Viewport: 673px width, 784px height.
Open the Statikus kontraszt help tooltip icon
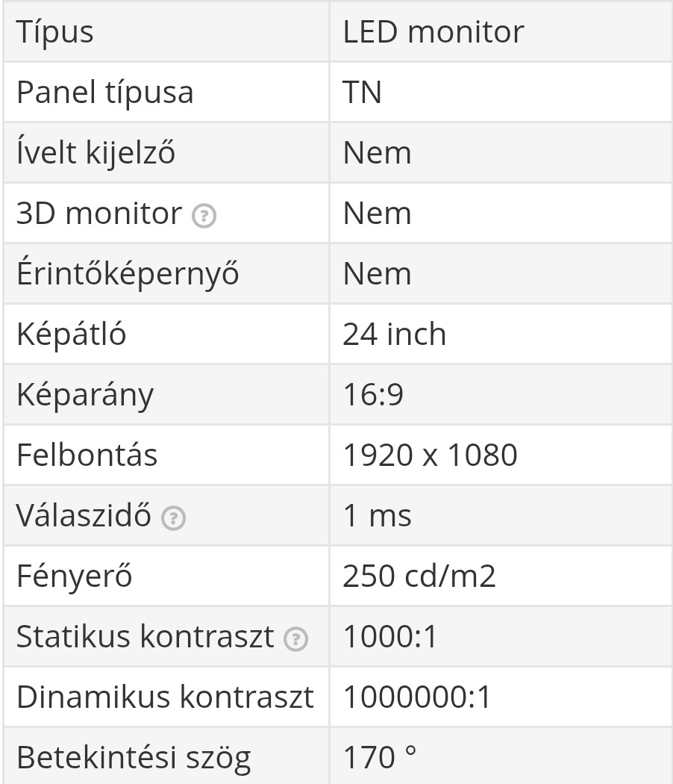[297, 638]
